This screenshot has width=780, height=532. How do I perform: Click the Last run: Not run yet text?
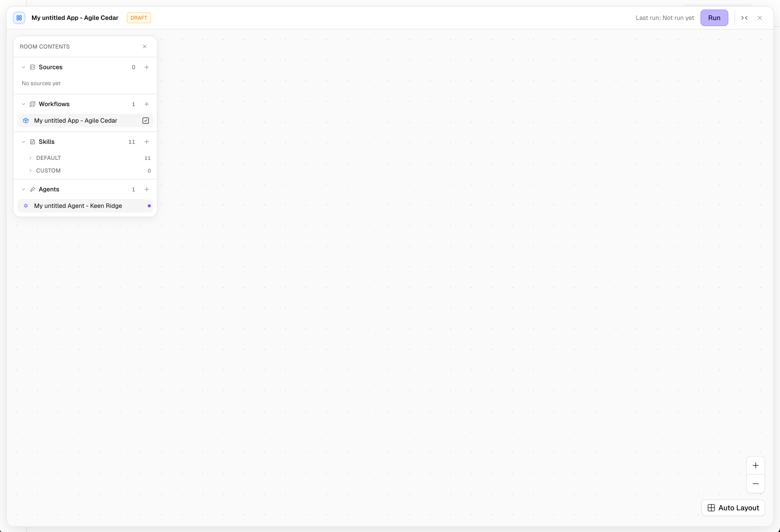[665, 18]
